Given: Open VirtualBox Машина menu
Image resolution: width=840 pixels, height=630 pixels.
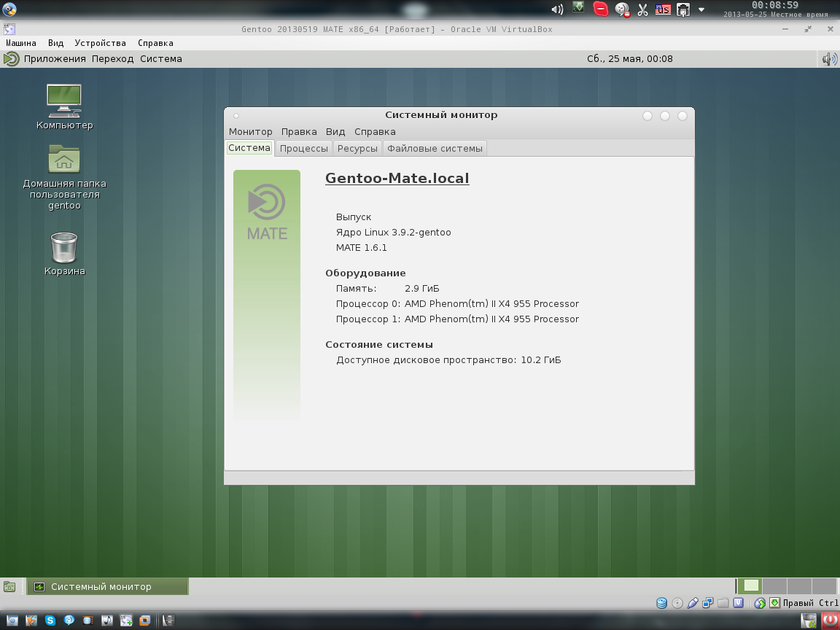Looking at the screenshot, I should click(21, 43).
